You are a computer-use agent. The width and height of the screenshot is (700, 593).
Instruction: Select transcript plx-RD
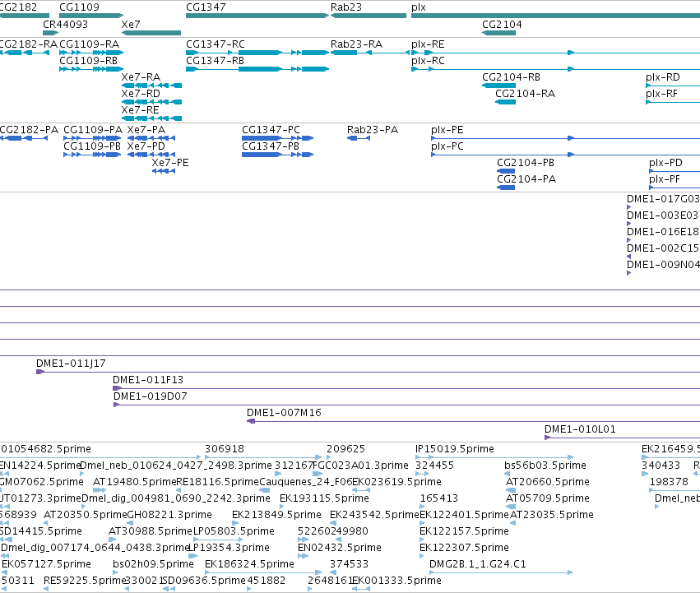tap(673, 86)
